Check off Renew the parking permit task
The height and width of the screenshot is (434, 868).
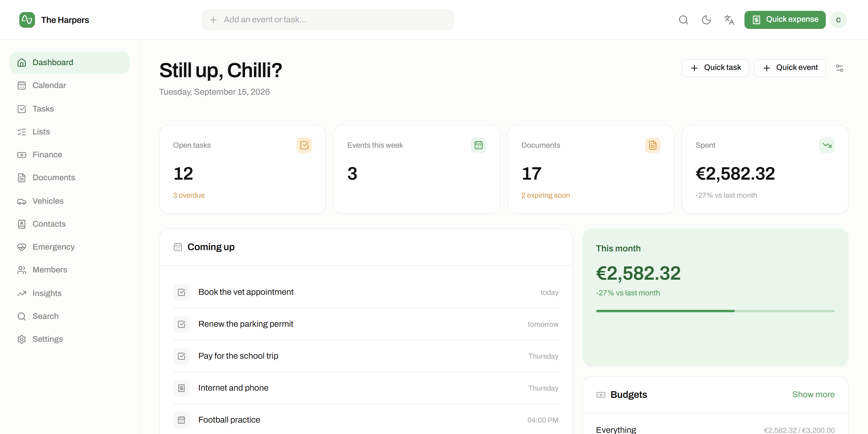click(181, 324)
